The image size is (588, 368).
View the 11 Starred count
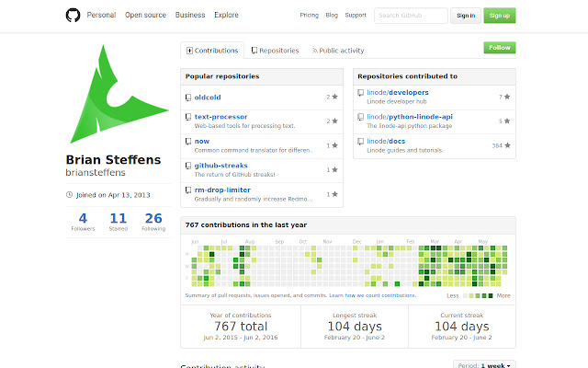point(119,222)
